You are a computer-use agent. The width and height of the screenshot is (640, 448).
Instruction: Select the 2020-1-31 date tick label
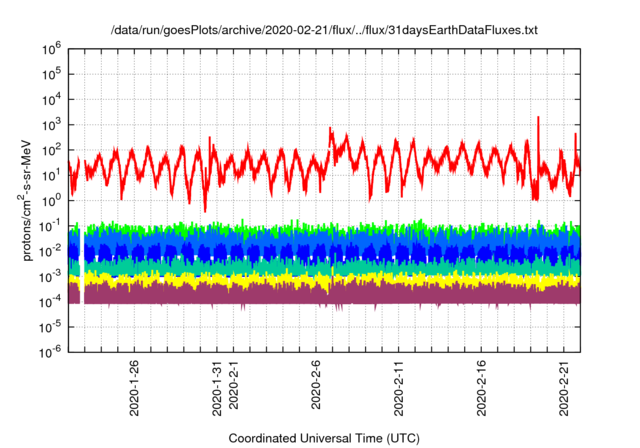pos(218,383)
